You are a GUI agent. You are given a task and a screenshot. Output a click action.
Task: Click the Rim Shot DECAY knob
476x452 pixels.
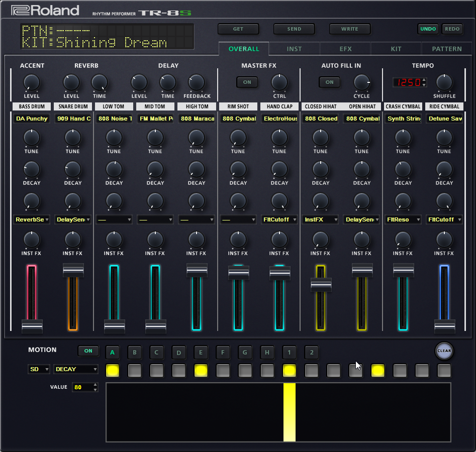(238, 170)
